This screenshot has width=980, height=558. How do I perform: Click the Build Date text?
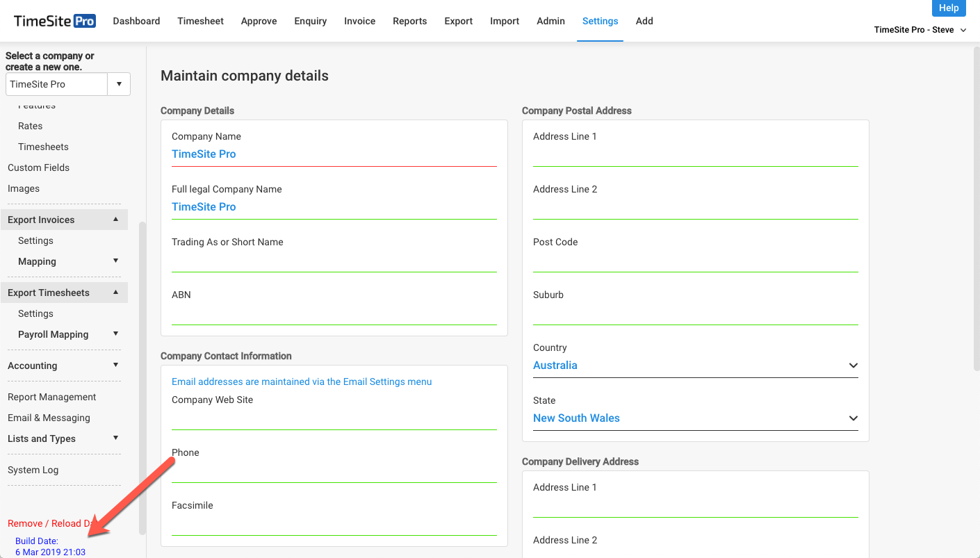coord(50,546)
